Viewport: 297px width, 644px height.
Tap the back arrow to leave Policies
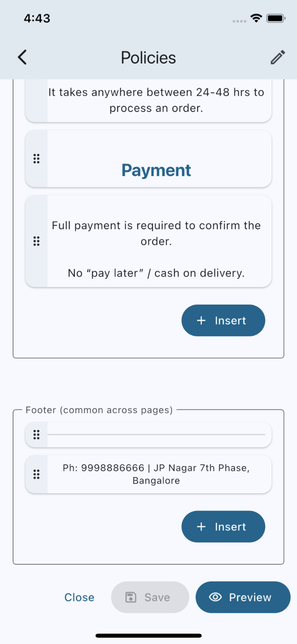[22, 57]
